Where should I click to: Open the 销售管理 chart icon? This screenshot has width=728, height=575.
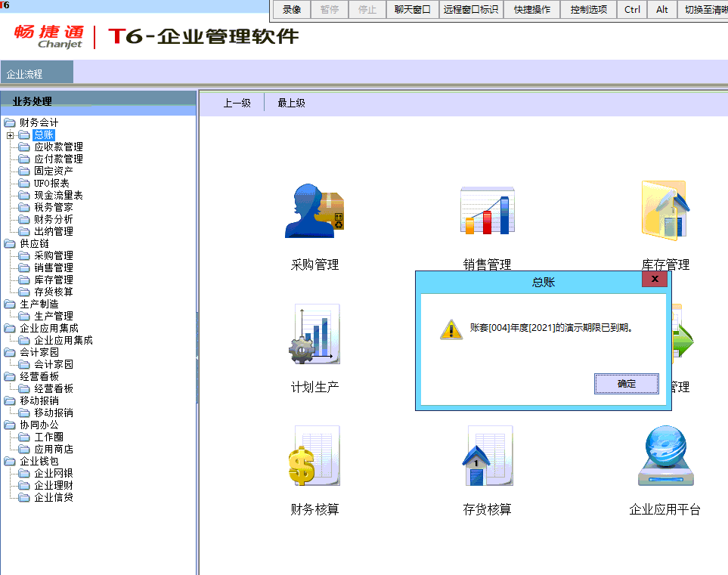coord(487,211)
